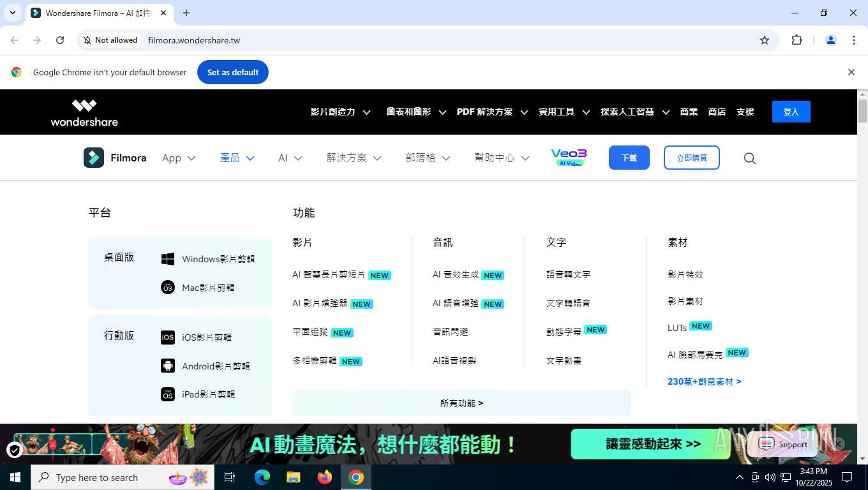Expand the 探索人工智慧 menu

635,112
